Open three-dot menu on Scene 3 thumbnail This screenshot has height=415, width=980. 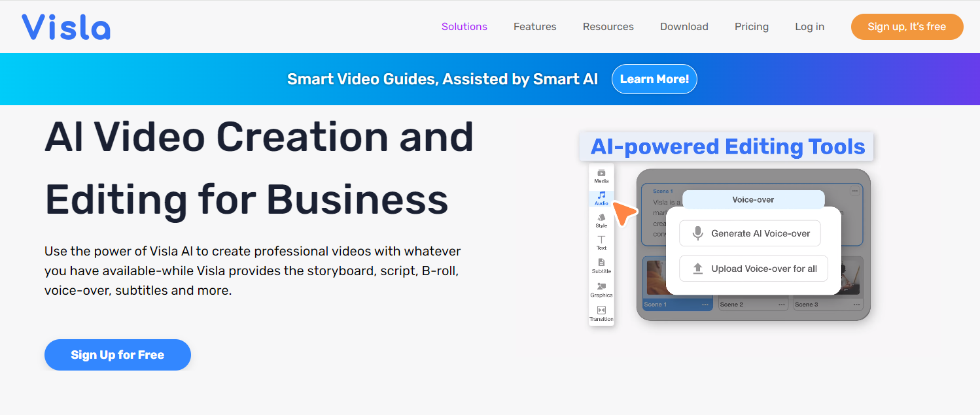point(856,305)
